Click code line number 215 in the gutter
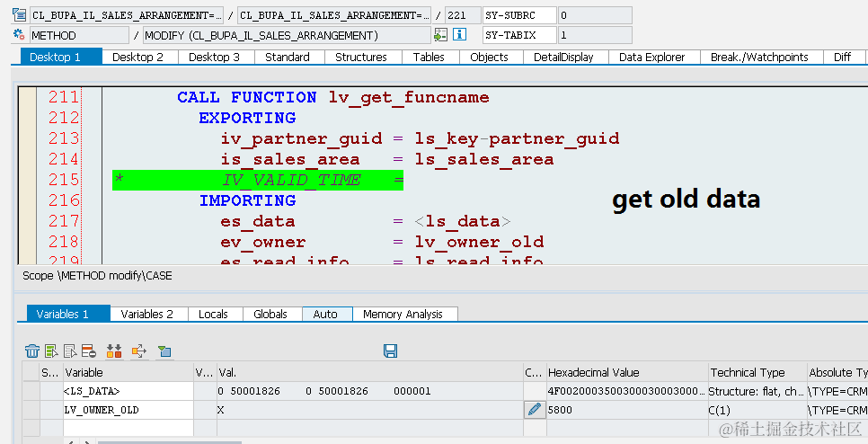The image size is (868, 444). (63, 180)
